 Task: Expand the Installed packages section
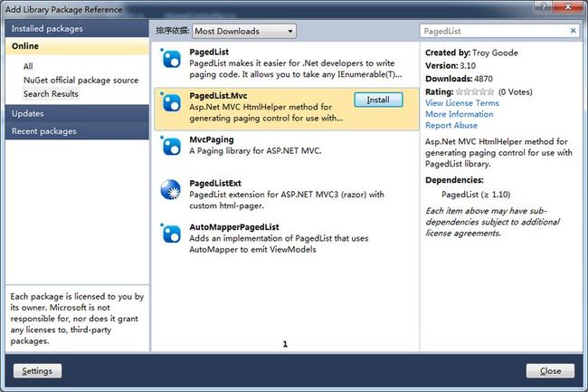[x=77, y=28]
